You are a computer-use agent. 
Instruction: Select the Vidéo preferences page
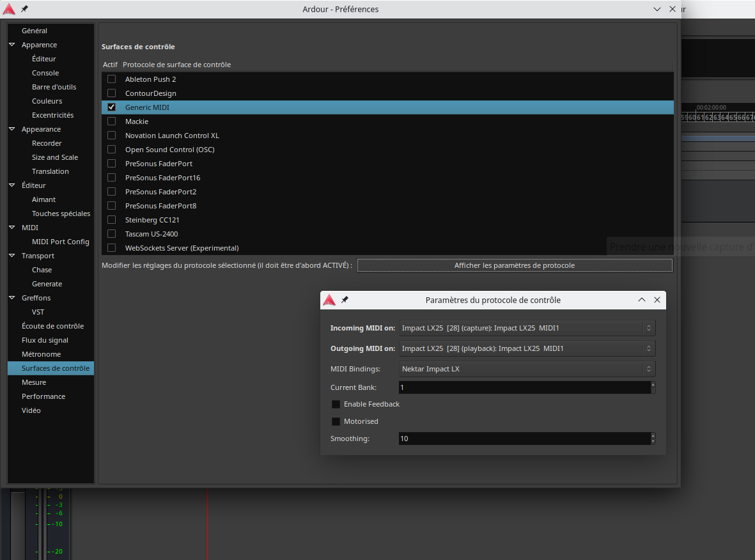point(31,410)
